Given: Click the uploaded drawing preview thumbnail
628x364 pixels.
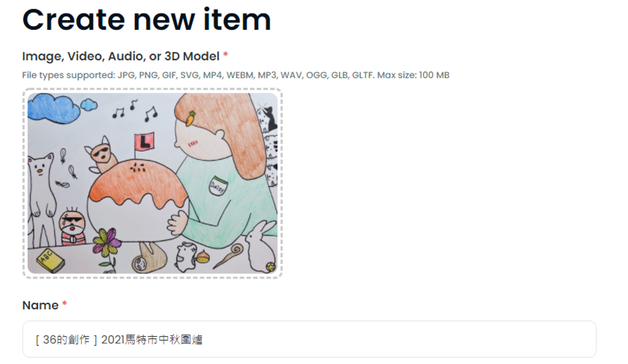Looking at the screenshot, I should click(152, 183).
